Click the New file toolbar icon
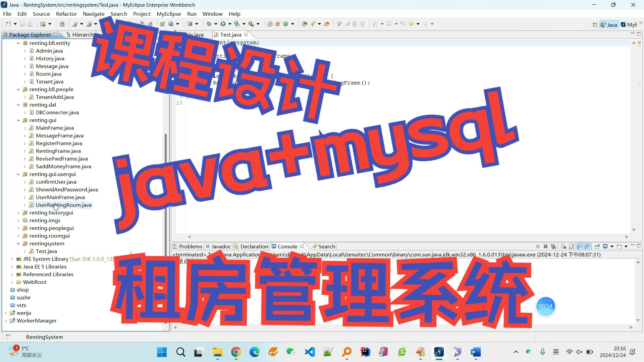This screenshot has height=362, width=644. 9,24
